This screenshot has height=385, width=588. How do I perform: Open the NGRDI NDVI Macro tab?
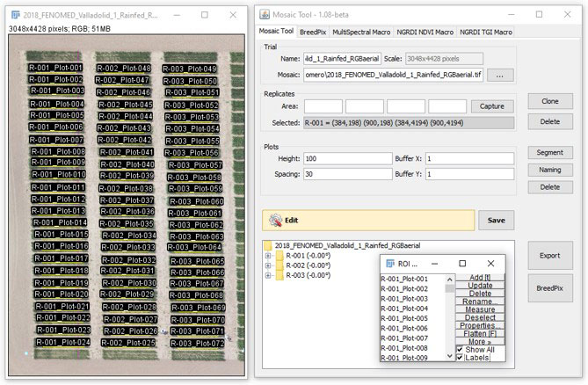tap(425, 33)
